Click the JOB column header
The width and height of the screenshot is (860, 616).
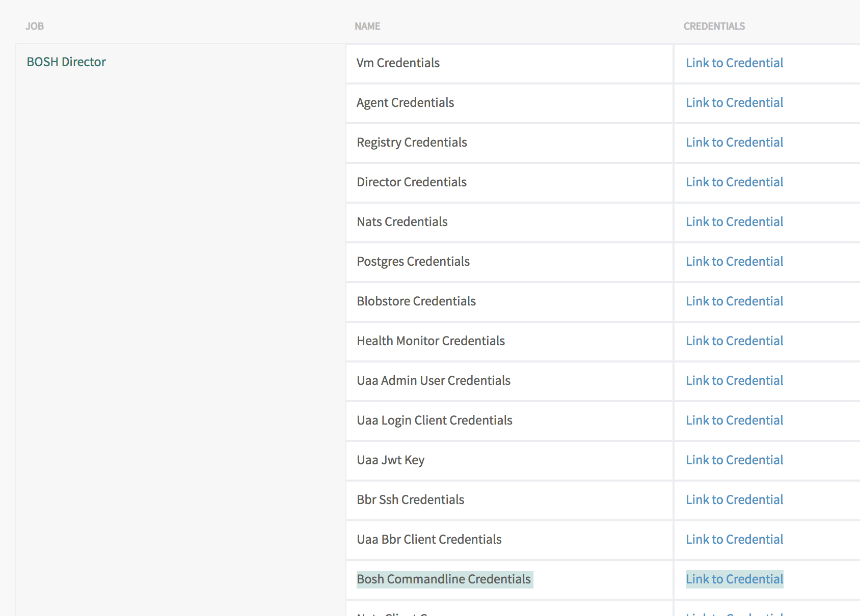tap(35, 26)
